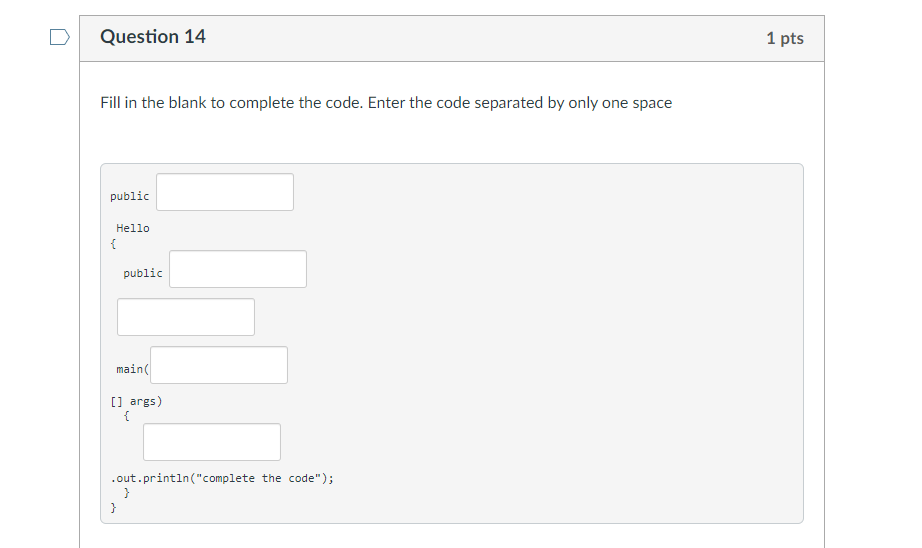Click the .out.println("complete the code"); line
Screen dimensions: 922x548
click(222, 478)
